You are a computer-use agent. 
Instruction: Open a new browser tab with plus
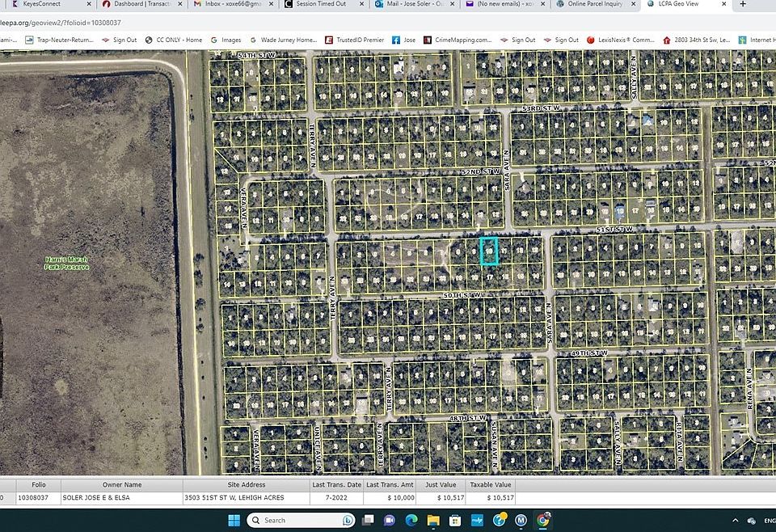point(742,4)
